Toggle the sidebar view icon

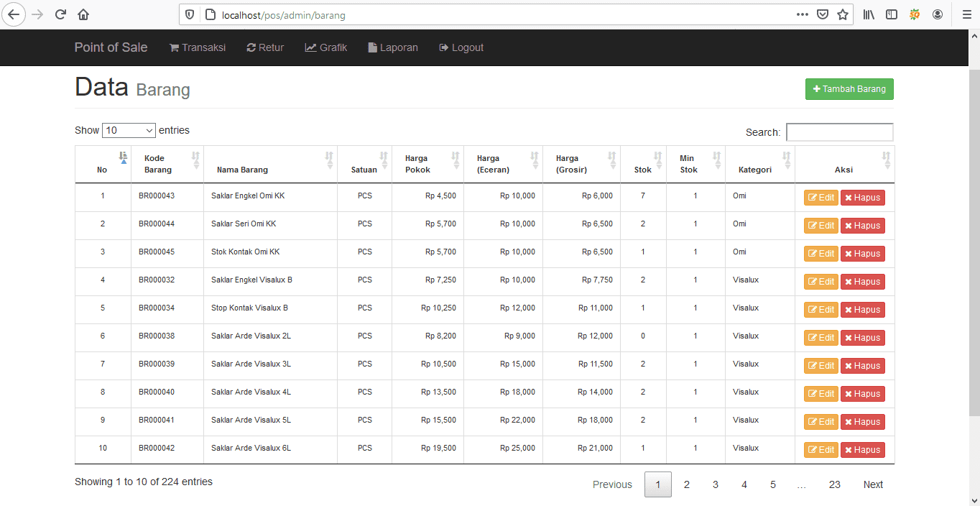click(892, 14)
